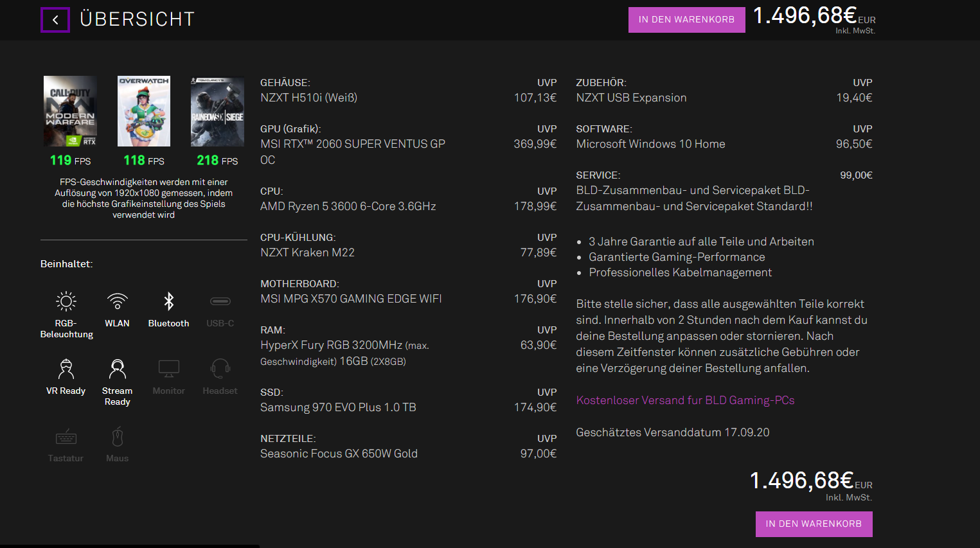Click the back arrow next to Übersicht
The height and width of the screenshot is (548, 980).
point(55,20)
